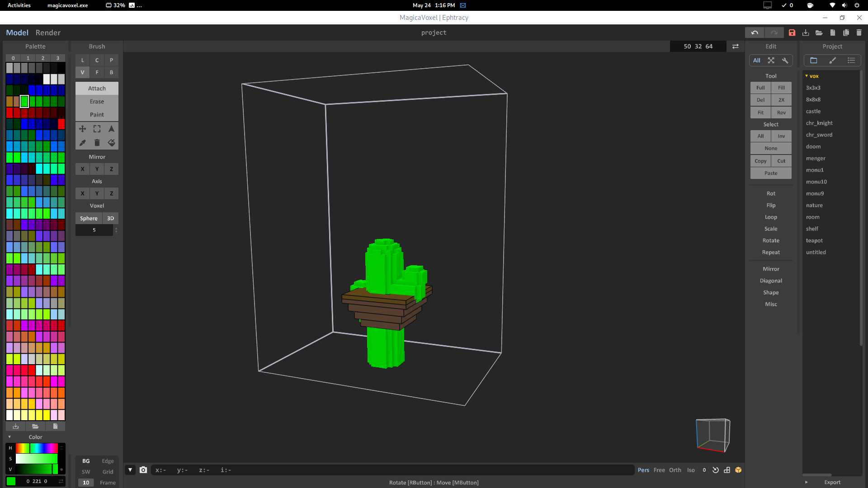Open a file using the folder icon

tap(819, 33)
